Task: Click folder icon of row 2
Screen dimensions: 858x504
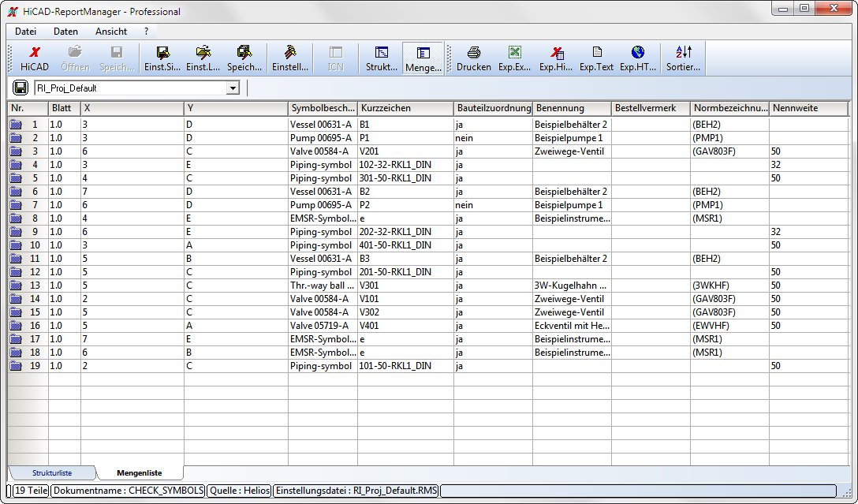Action: point(16,138)
